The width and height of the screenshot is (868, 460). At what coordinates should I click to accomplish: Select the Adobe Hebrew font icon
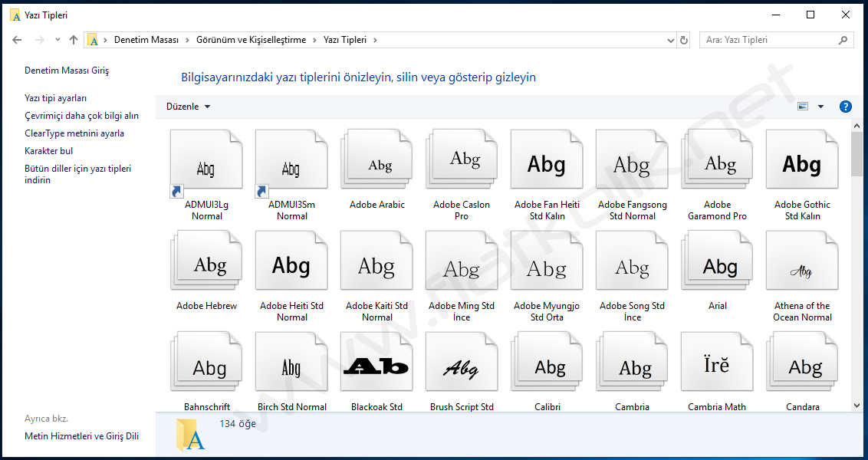point(206,261)
